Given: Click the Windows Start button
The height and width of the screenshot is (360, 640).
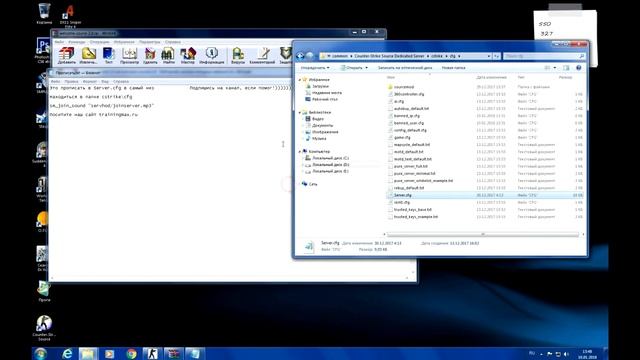Looking at the screenshot, I should point(40,353).
